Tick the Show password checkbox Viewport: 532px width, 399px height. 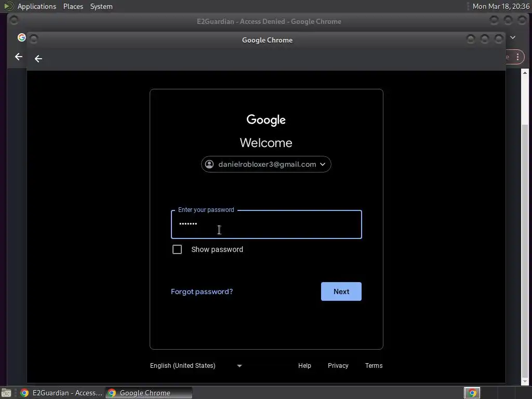[x=177, y=249]
